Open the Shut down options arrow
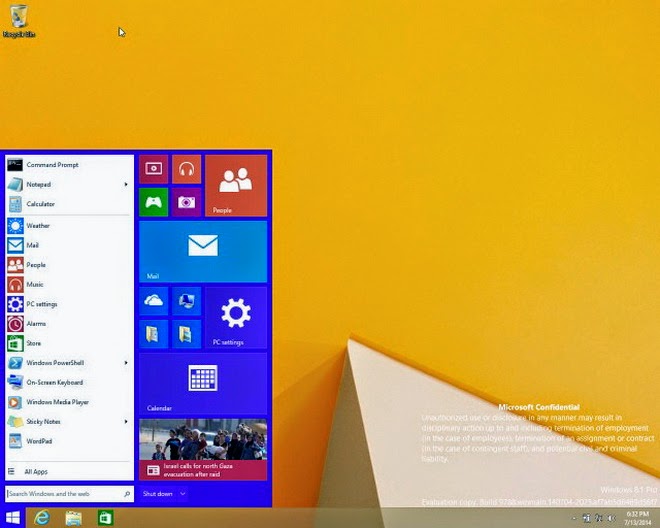 (x=183, y=493)
